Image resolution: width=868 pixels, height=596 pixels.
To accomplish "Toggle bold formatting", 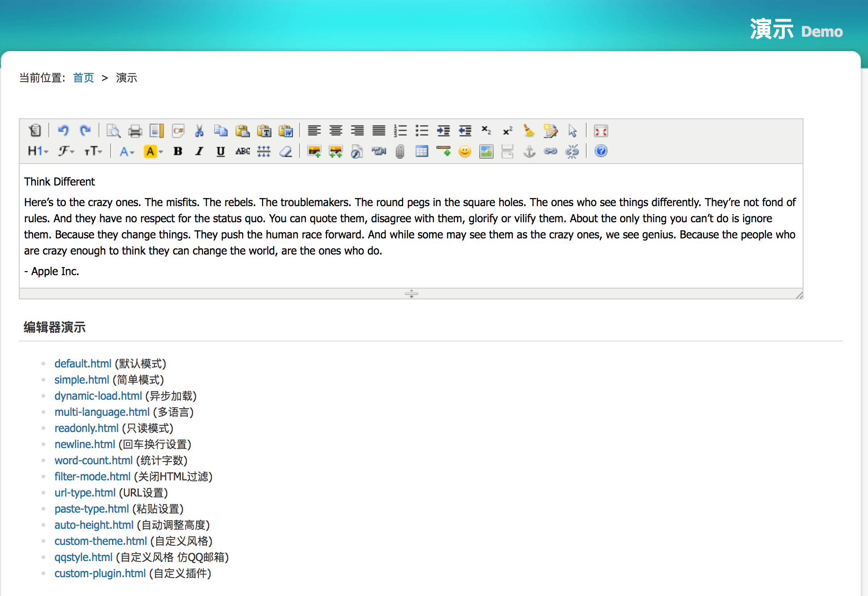I will (178, 151).
